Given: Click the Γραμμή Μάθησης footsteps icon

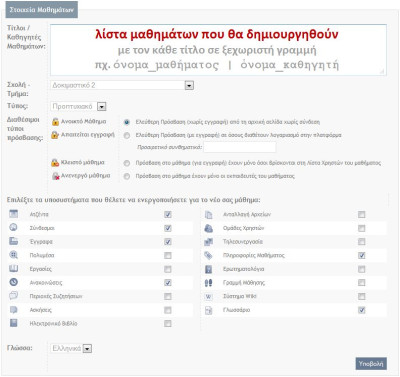Looking at the screenshot, I should pyautogui.click(x=208, y=283).
